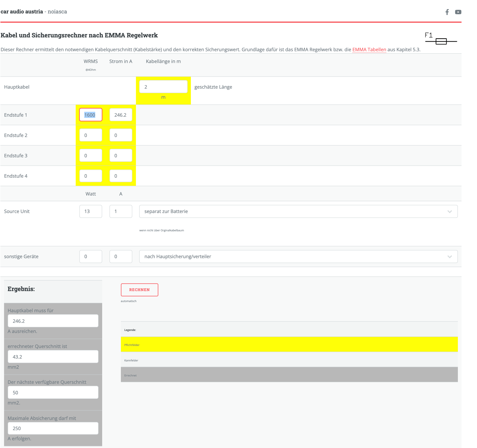Click the Endstufe 1 WRMS field
Screen dimensions: 477x448
[91, 115]
